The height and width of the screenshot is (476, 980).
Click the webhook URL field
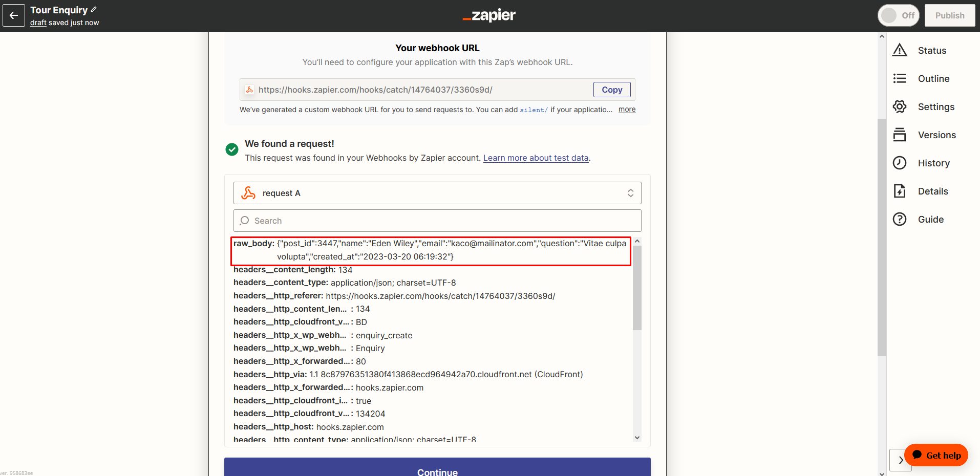pos(437,90)
